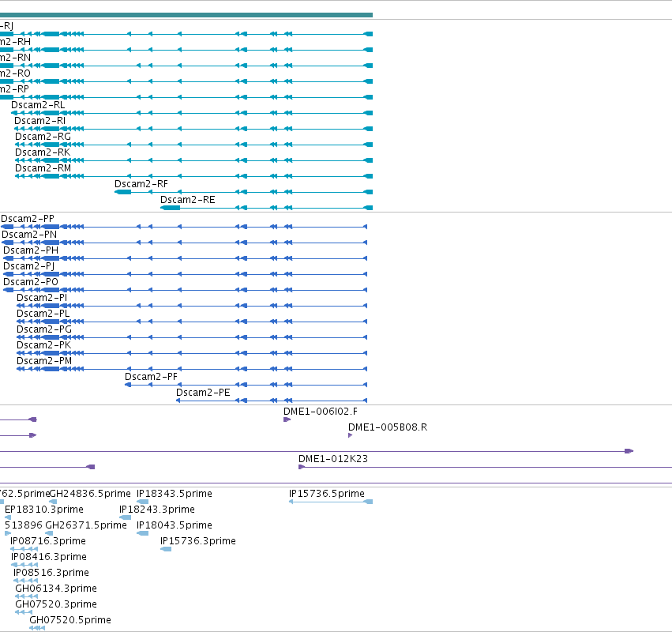The width and height of the screenshot is (672, 632).
Task: Click the Dscam2-RE transcript label
Action: click(188, 200)
